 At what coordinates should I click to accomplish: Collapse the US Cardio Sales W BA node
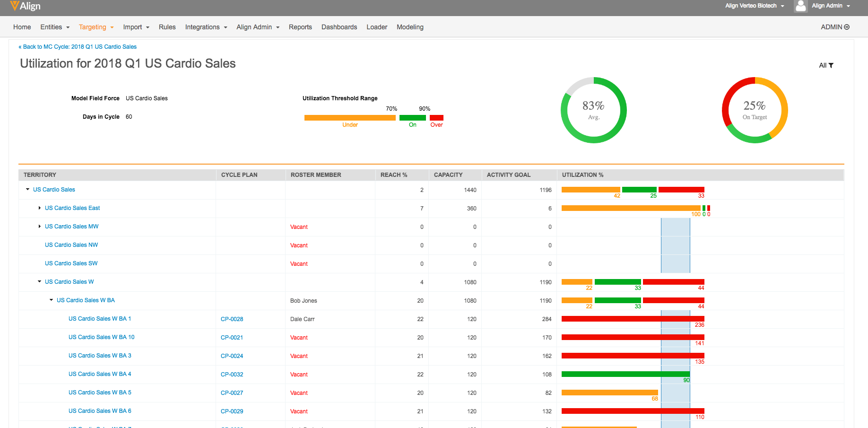[51, 300]
